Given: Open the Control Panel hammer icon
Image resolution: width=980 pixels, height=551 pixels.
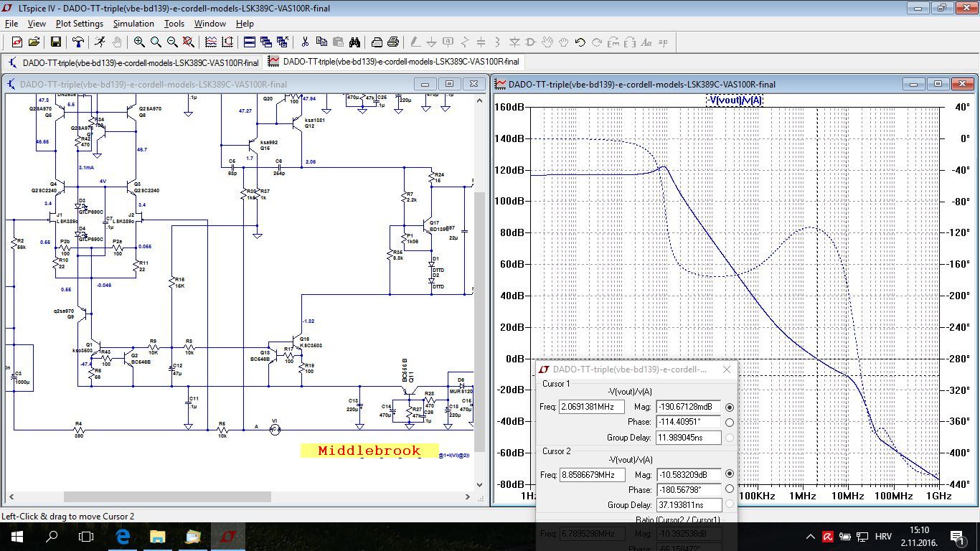Looking at the screenshot, I should click(78, 42).
